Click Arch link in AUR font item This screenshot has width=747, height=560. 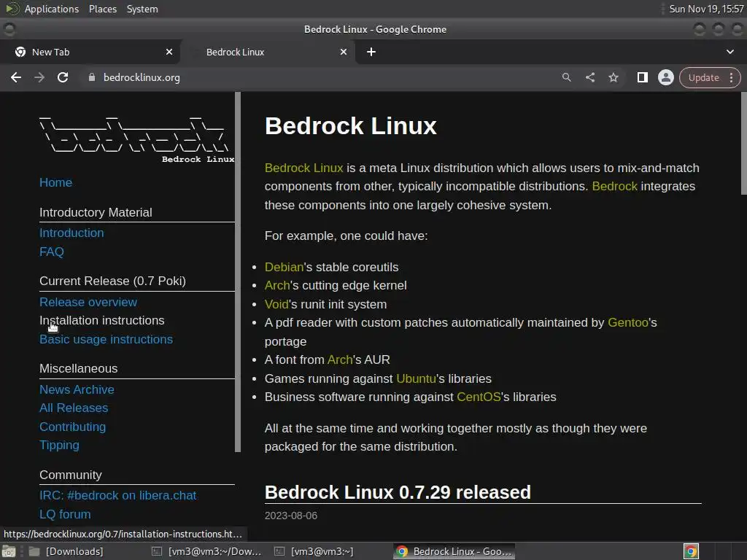pyautogui.click(x=340, y=359)
